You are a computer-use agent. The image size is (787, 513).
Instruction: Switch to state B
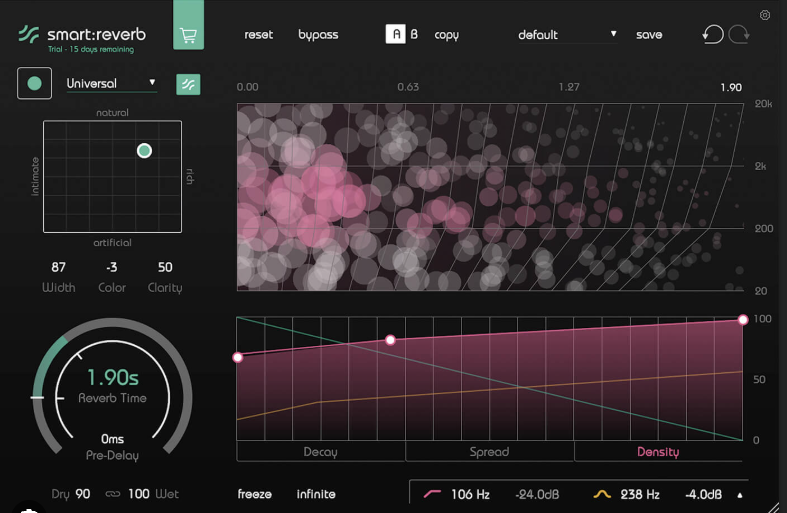point(414,34)
